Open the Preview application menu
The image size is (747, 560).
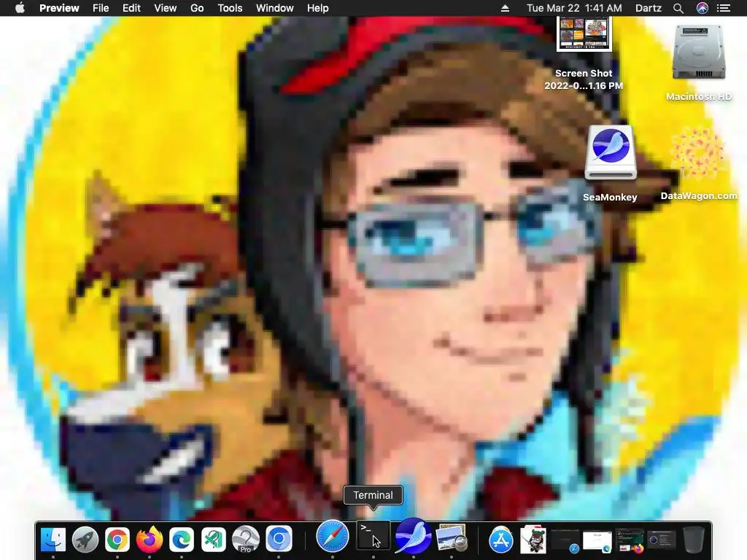(59, 8)
